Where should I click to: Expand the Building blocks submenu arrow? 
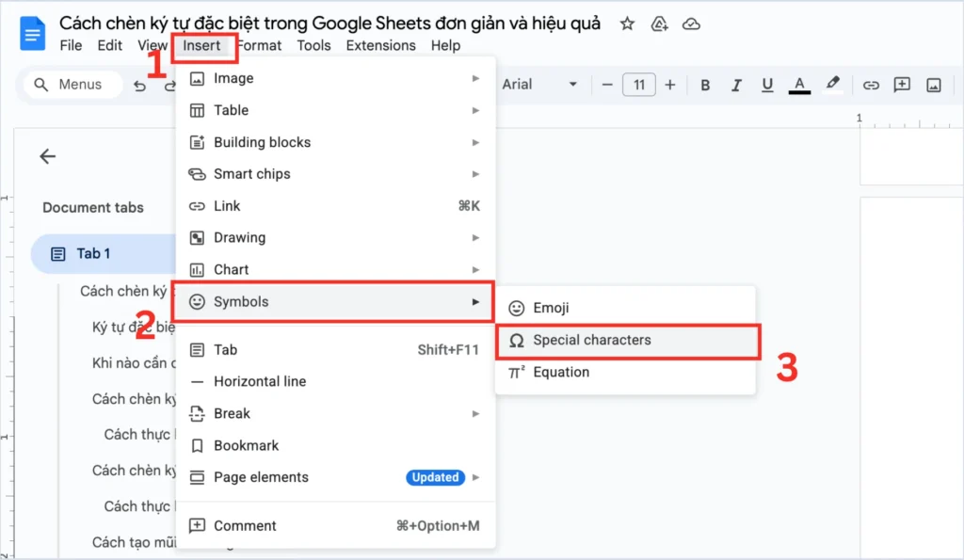tap(475, 142)
